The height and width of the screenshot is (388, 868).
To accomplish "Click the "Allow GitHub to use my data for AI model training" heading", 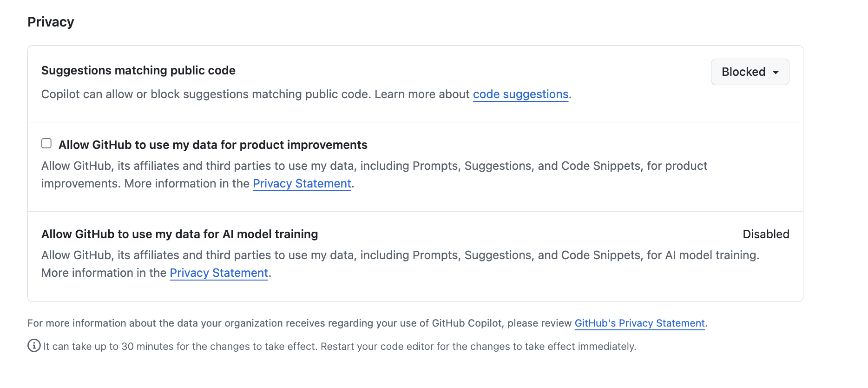I will (x=179, y=234).
